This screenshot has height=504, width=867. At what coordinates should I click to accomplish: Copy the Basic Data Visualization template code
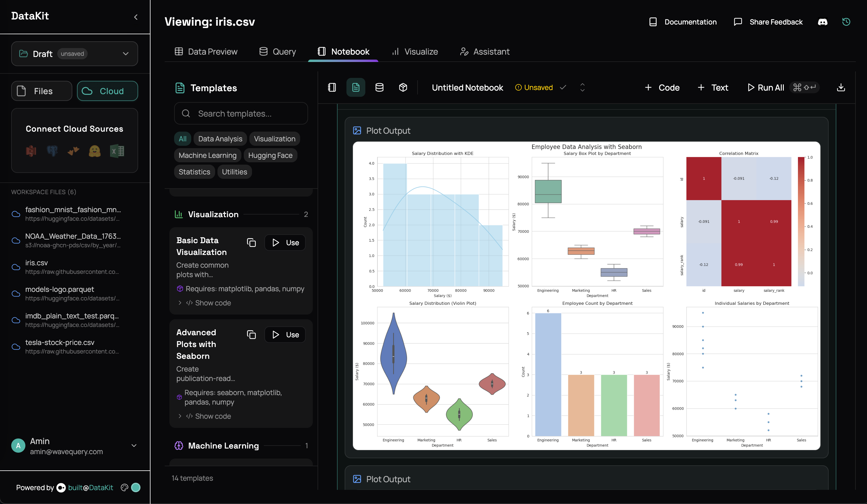pos(251,243)
